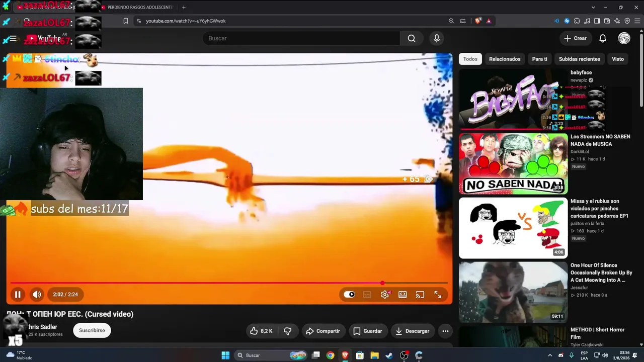Viewport: 644px width, 362px height.
Task: Open the browser hamburger main menu
Action: coord(637,21)
